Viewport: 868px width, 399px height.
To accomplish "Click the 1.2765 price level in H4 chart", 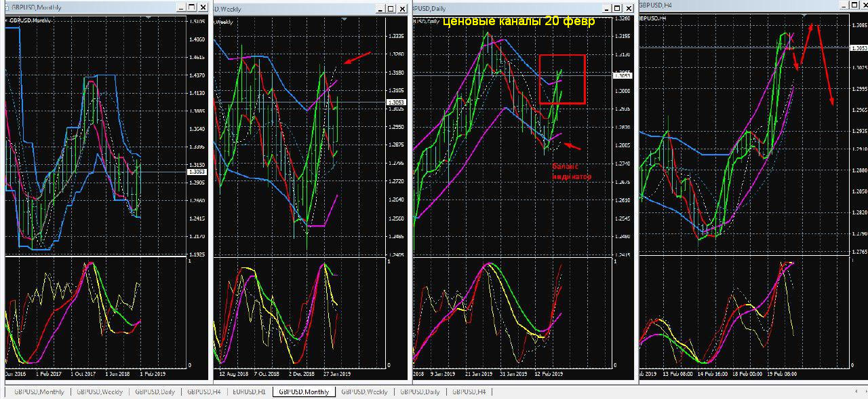I will pos(859,252).
